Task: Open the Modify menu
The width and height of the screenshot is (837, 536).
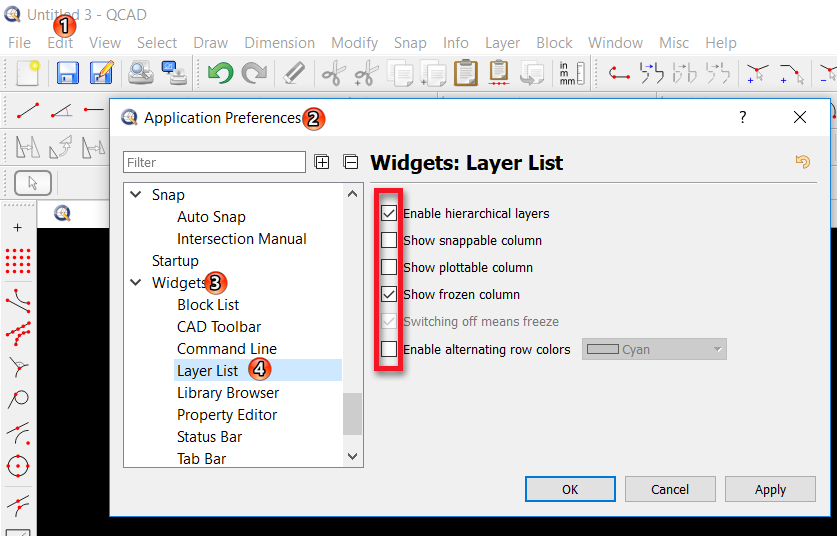Action: tap(354, 43)
